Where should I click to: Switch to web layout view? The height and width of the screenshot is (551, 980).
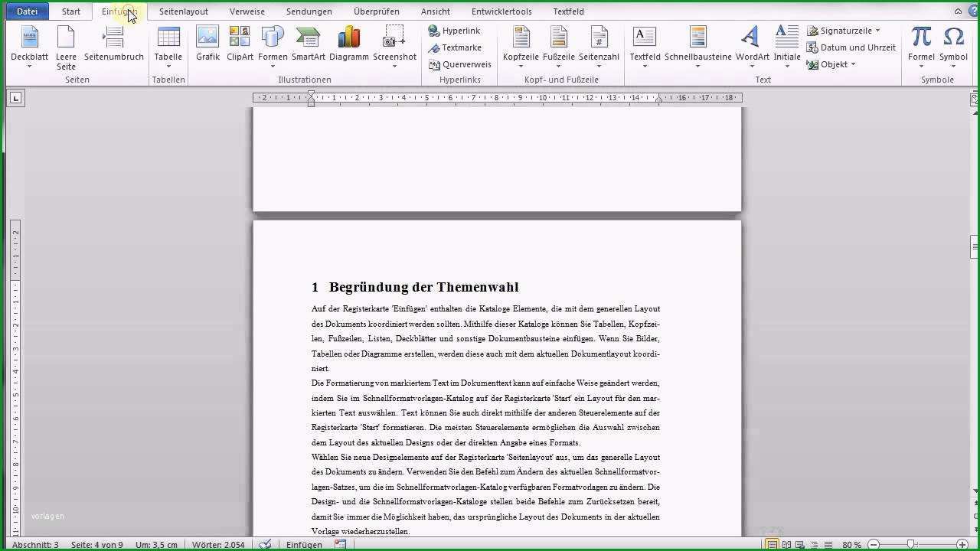[x=800, y=544]
